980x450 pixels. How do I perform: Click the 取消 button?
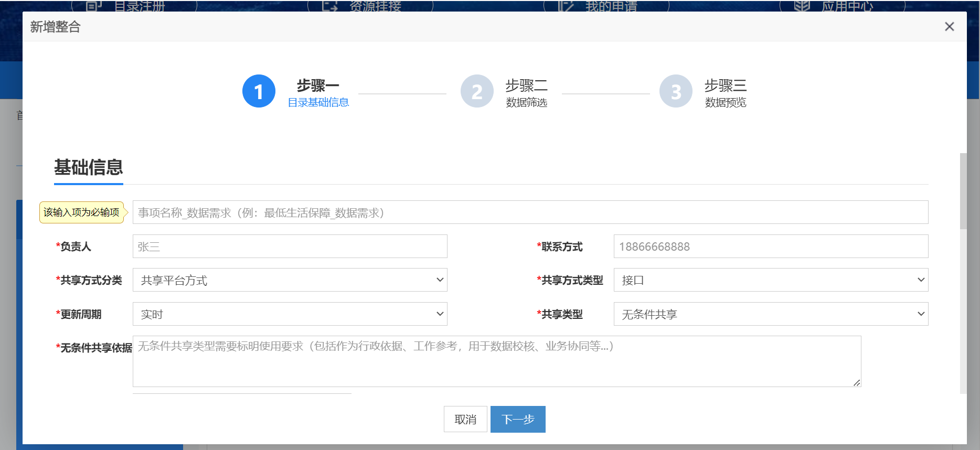tap(465, 419)
